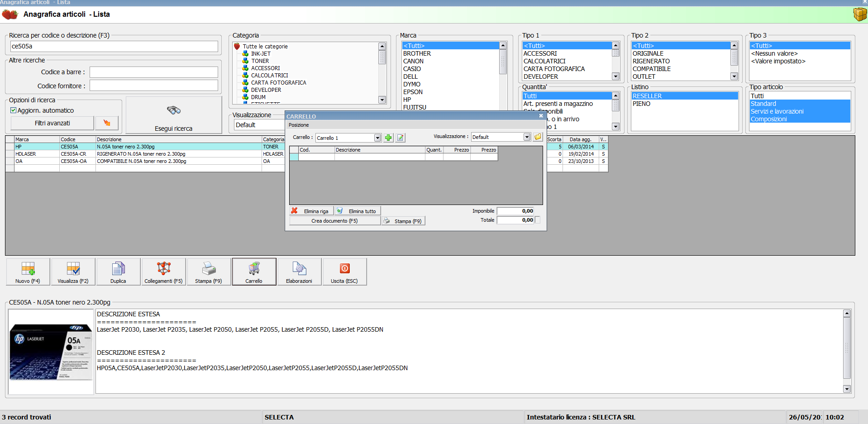Click the package box icon top right
Screen dimensions: 868x424
point(860,14)
